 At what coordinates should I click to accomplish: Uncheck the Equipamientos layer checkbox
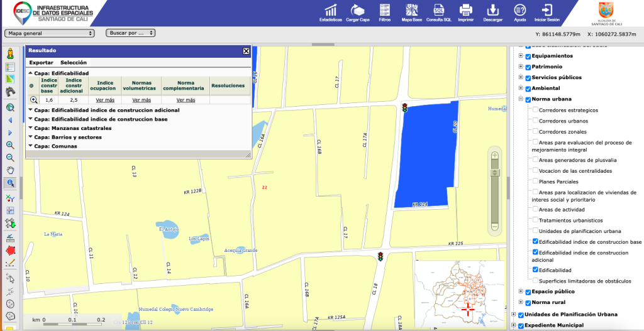(528, 56)
